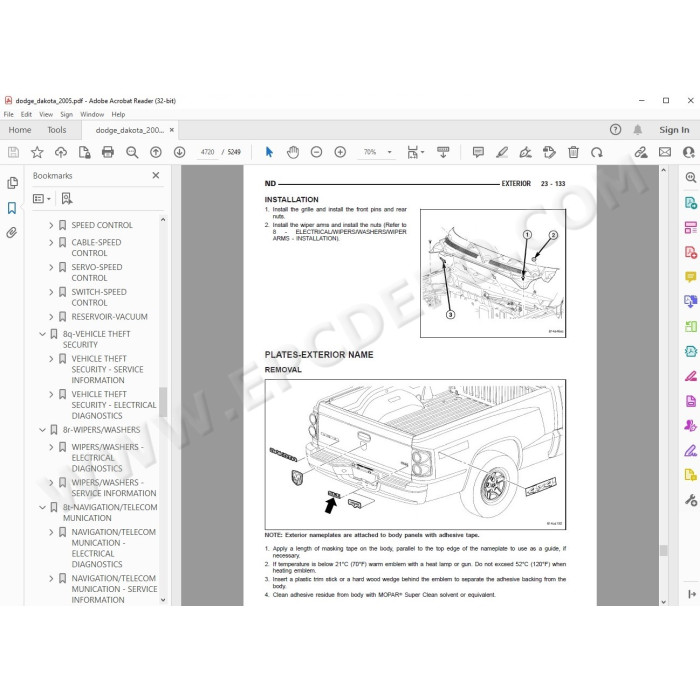Zoom out with minus icon
This screenshot has width=700, height=700.
(x=317, y=152)
